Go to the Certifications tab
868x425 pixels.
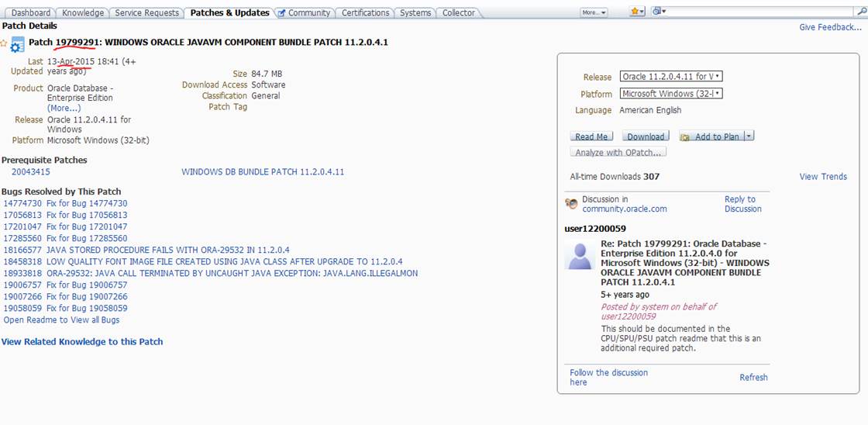(x=366, y=12)
